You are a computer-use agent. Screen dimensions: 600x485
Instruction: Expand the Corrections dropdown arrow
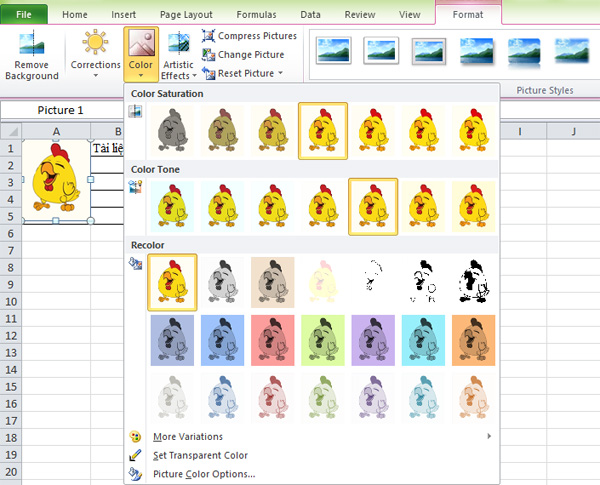point(96,75)
